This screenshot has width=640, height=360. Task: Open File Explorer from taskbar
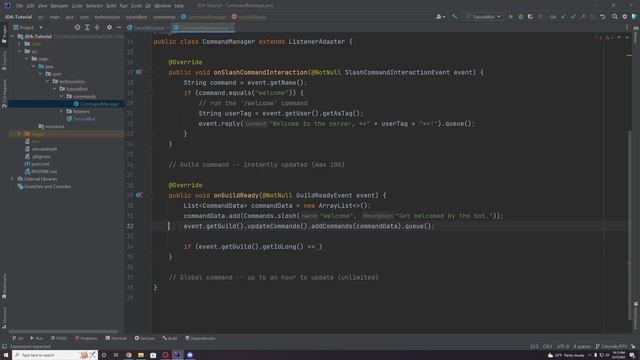pyautogui.click(x=141, y=355)
